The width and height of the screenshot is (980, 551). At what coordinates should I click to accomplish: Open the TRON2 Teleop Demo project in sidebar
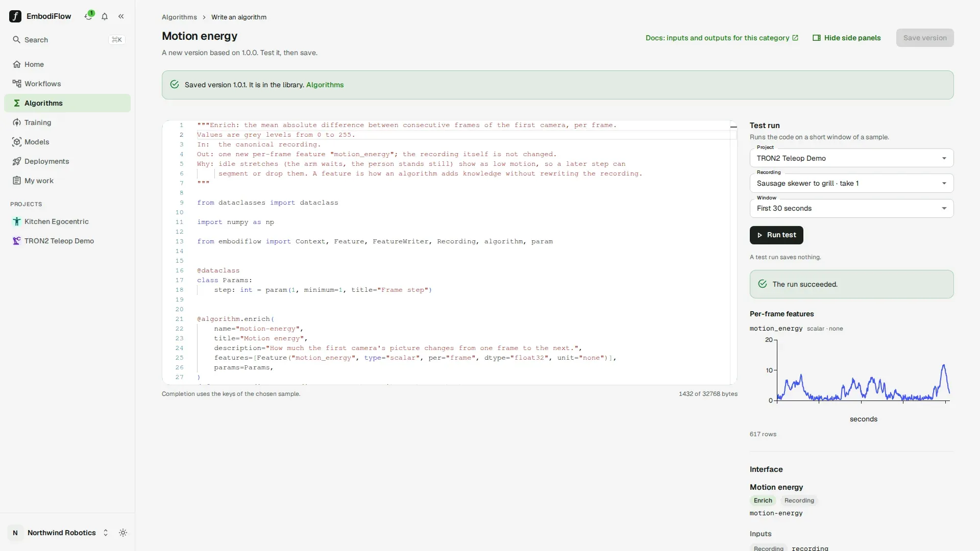pyautogui.click(x=67, y=241)
